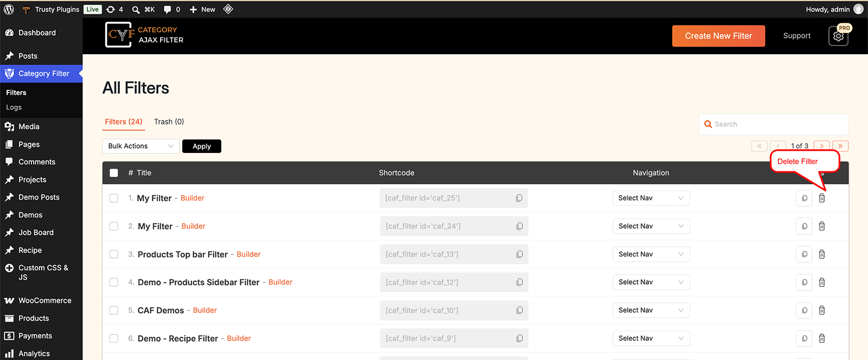The width and height of the screenshot is (868, 360).
Task: Focus the Search filters input field
Action: [x=774, y=124]
